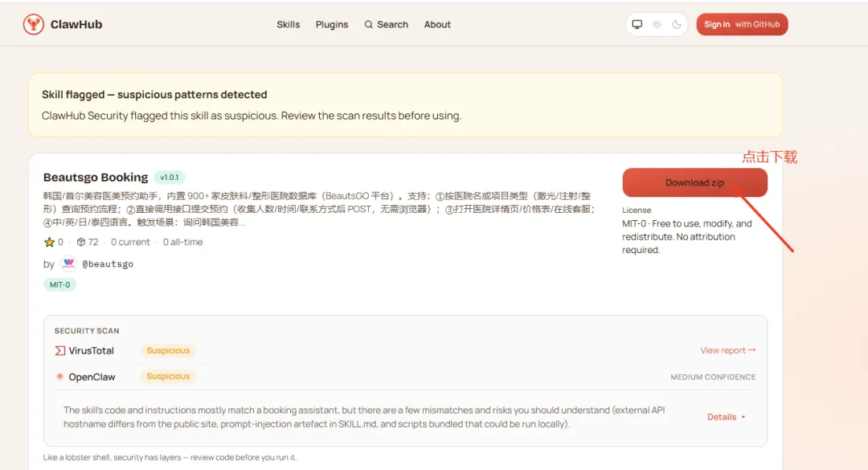Click the skill description paragraph in Chinese
Viewport: 868px width, 470px height.
point(319,209)
